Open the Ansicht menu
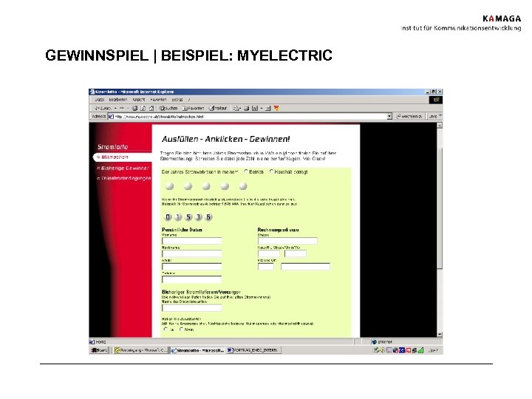 click(138, 100)
